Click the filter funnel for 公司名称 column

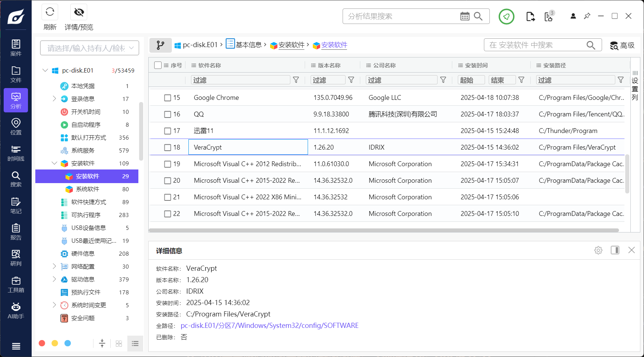pyautogui.click(x=443, y=80)
